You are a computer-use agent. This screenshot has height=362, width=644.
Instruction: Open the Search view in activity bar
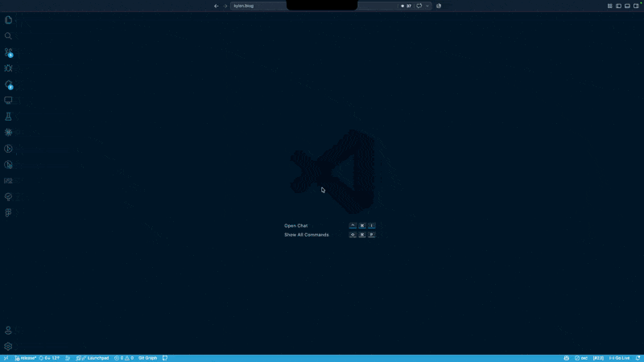(8, 36)
